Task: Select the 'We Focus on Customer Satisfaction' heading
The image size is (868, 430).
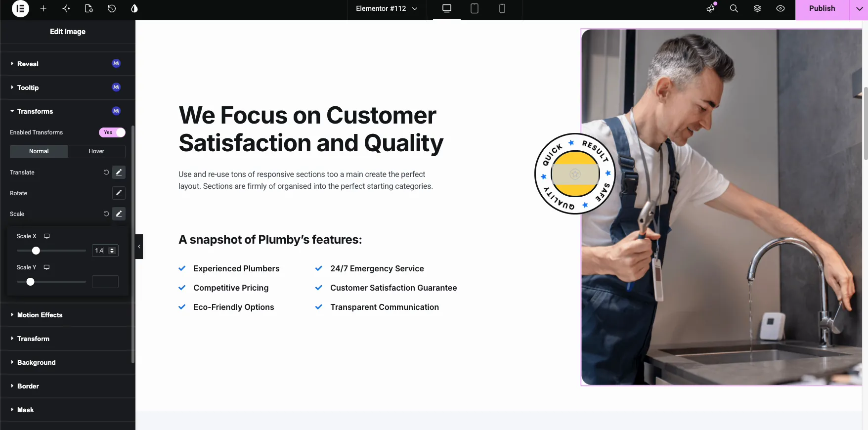Action: tap(311, 129)
